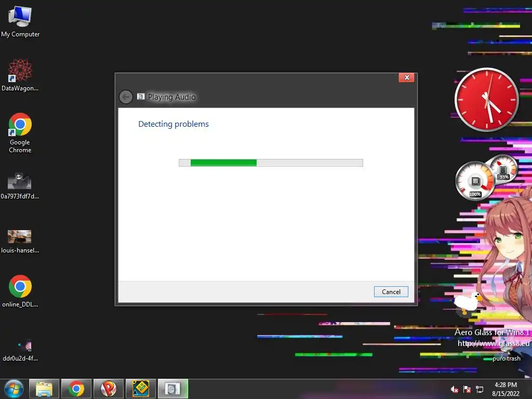The height and width of the screenshot is (399, 532).
Task: Open Chrome from the taskbar
Action: click(x=76, y=389)
